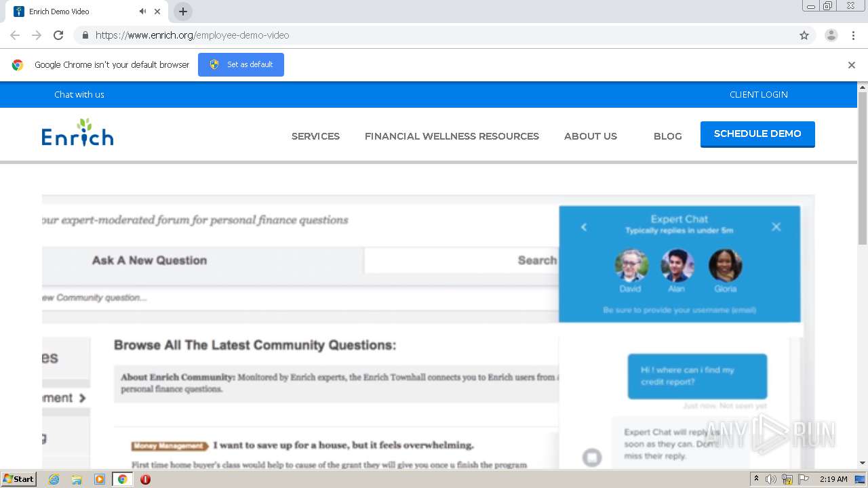Show hidden system tray icons
868x488 pixels.
tap(756, 479)
